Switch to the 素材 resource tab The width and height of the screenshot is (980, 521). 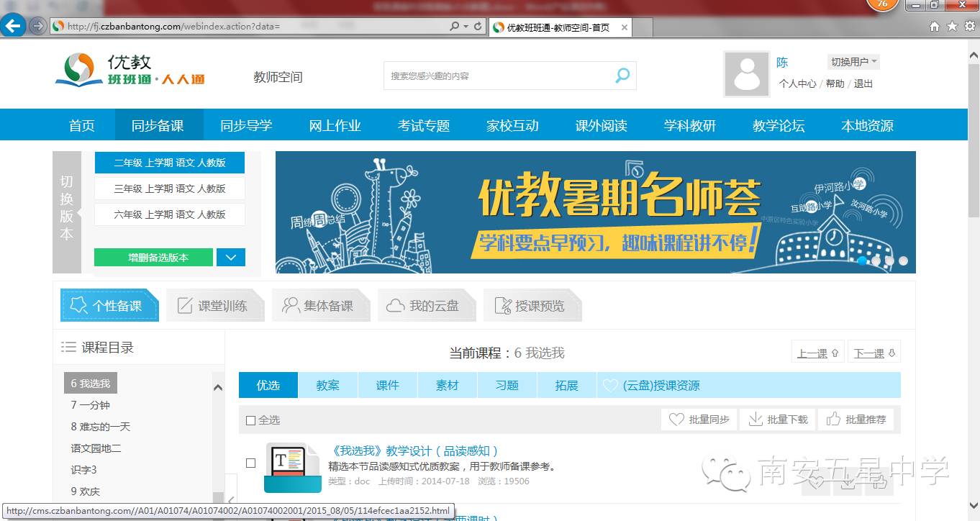click(x=447, y=385)
